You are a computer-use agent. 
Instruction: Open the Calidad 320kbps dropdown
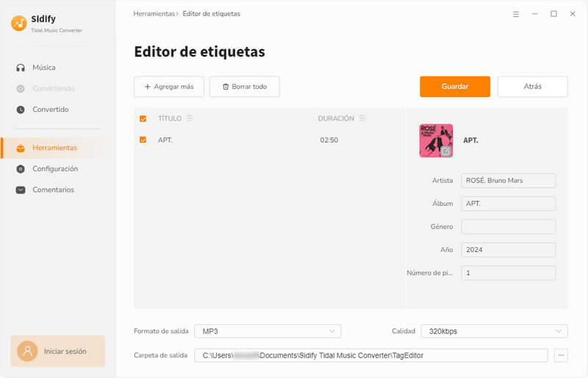(x=494, y=331)
